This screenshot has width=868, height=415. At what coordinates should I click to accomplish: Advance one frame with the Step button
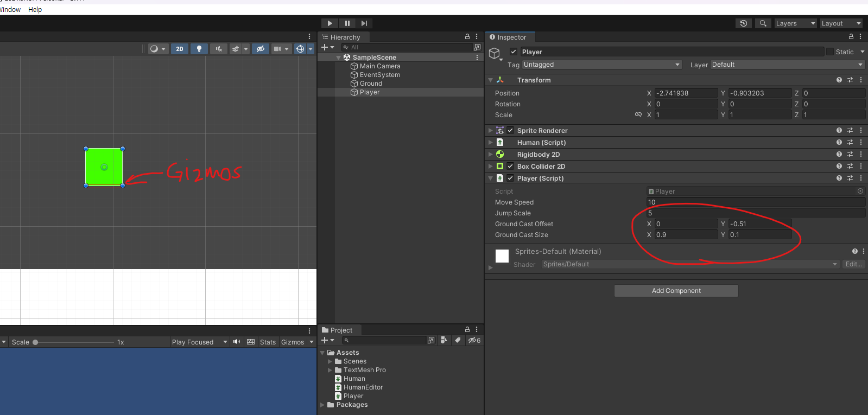[364, 23]
